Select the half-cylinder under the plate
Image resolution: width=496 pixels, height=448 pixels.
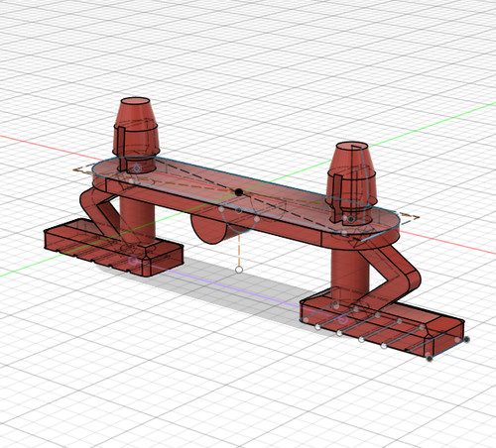tap(211, 228)
